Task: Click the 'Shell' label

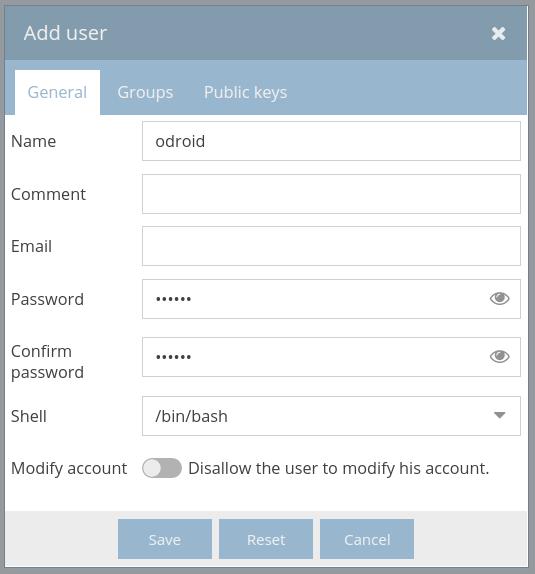Action: (x=29, y=416)
